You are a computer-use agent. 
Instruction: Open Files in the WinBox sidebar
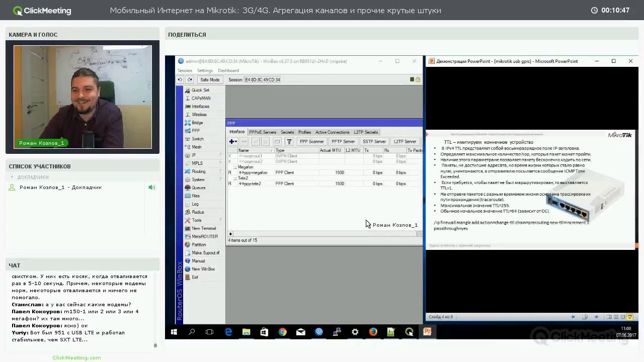click(x=196, y=196)
